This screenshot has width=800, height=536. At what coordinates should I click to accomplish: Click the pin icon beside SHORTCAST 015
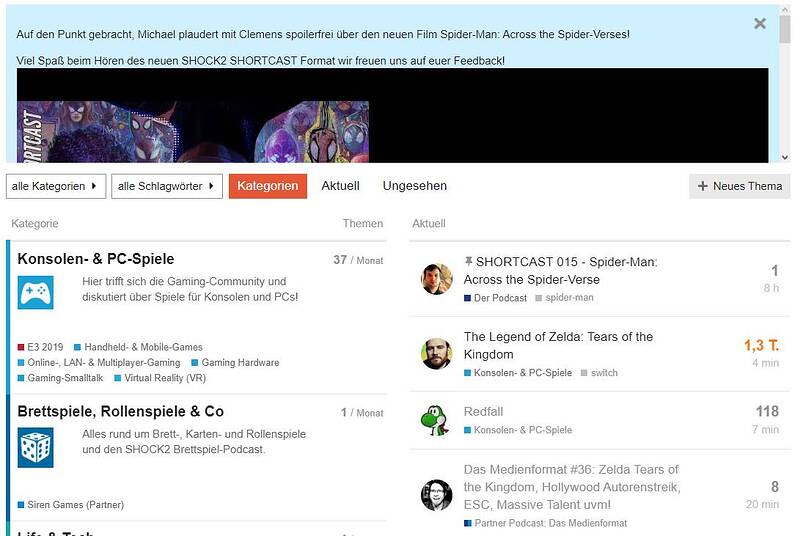coord(468,262)
